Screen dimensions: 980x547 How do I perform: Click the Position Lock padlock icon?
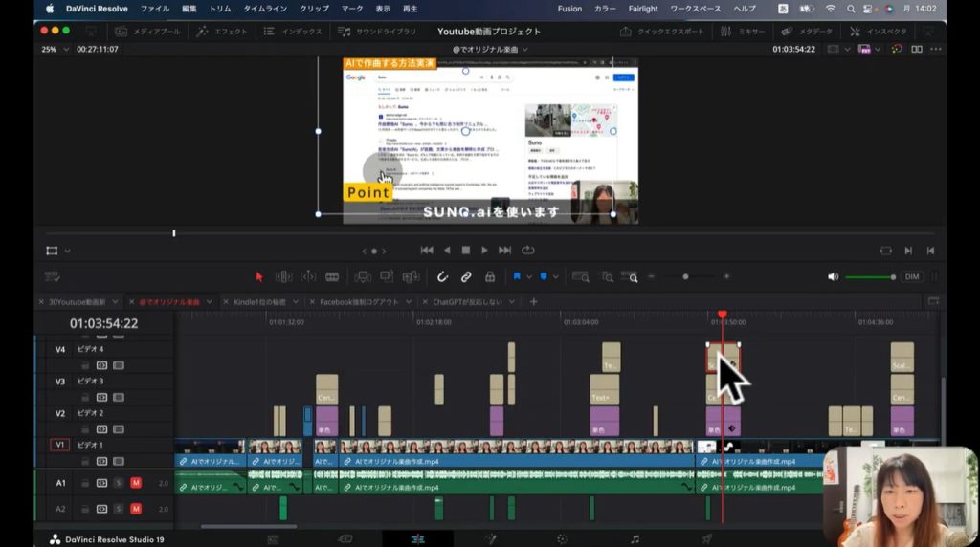[490, 277]
